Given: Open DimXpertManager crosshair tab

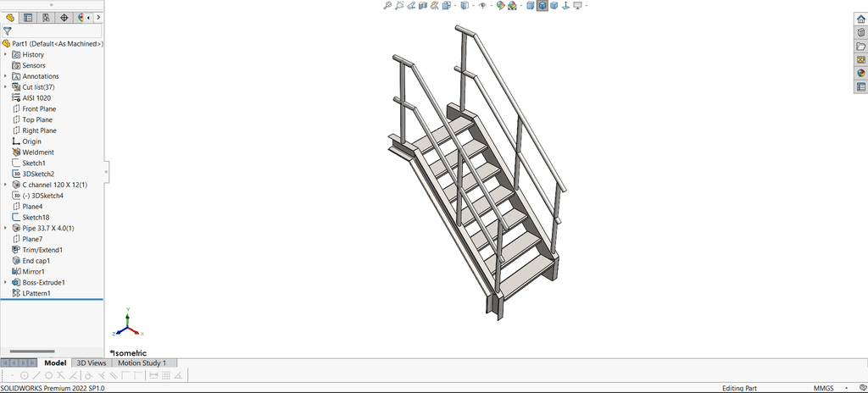Looking at the screenshot, I should [x=64, y=18].
